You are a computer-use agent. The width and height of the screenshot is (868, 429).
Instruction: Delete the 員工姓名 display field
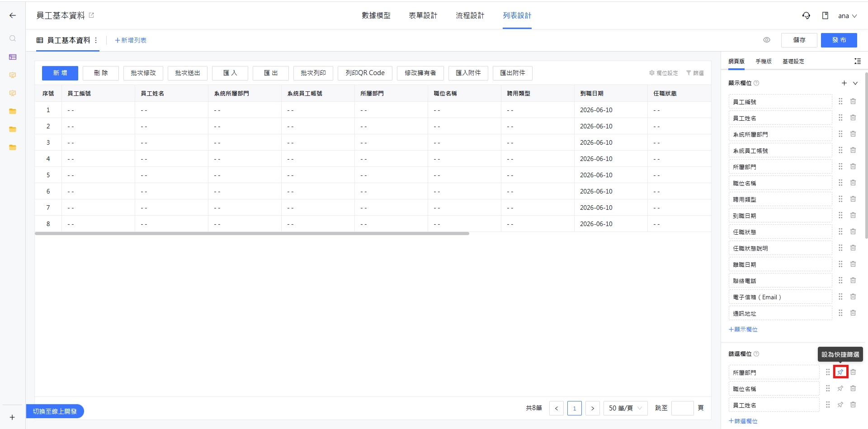click(x=853, y=118)
